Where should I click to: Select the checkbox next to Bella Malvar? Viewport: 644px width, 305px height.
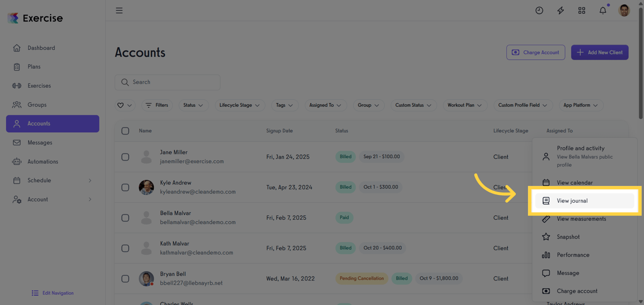pos(125,217)
